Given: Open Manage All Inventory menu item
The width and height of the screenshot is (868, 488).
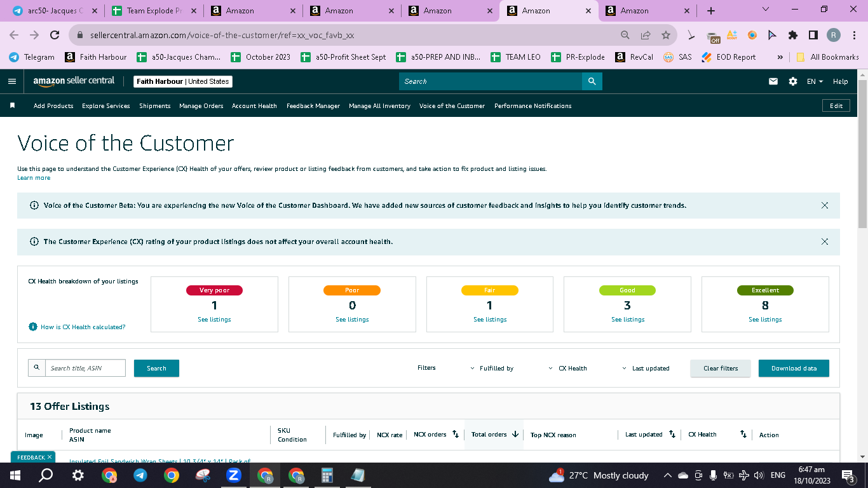Looking at the screenshot, I should (x=379, y=105).
